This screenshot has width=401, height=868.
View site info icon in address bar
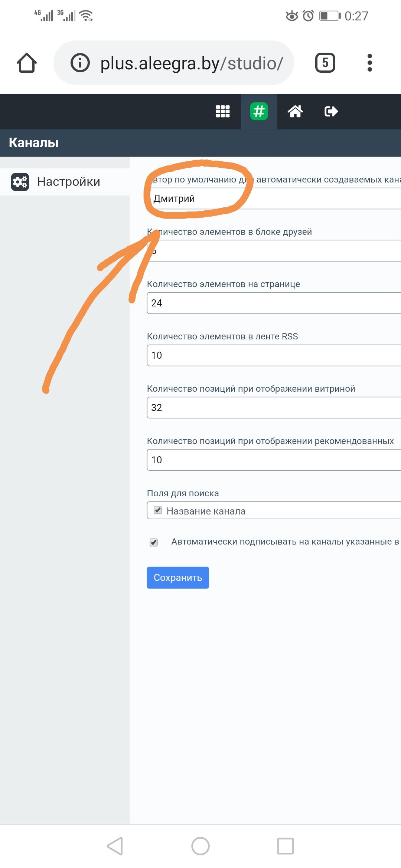click(x=80, y=63)
